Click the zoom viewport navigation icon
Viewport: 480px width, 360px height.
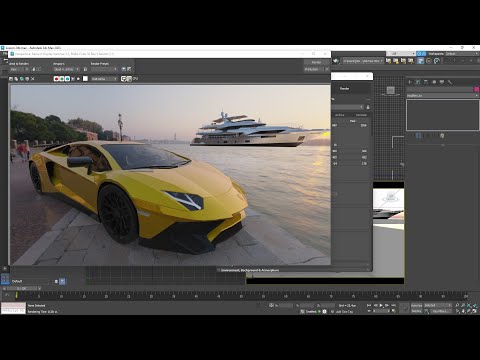[457, 305]
